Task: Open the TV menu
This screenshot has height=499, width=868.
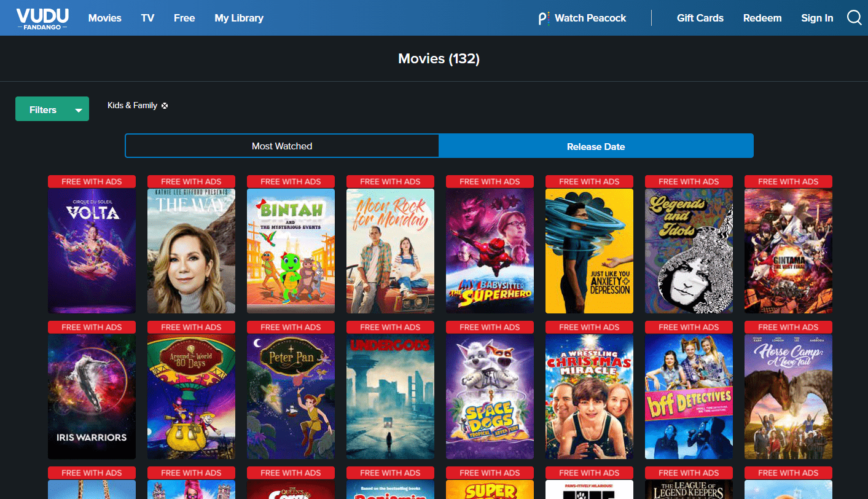Action: point(147,18)
